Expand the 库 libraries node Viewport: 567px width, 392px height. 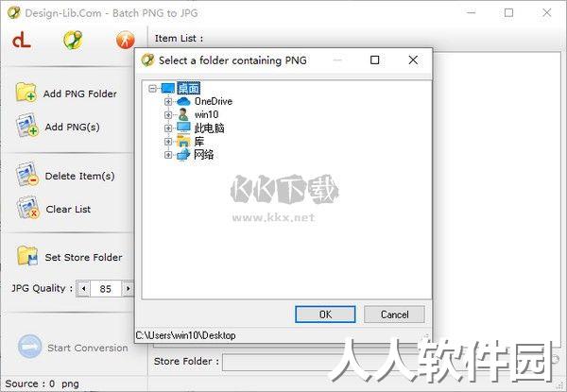click(168, 142)
